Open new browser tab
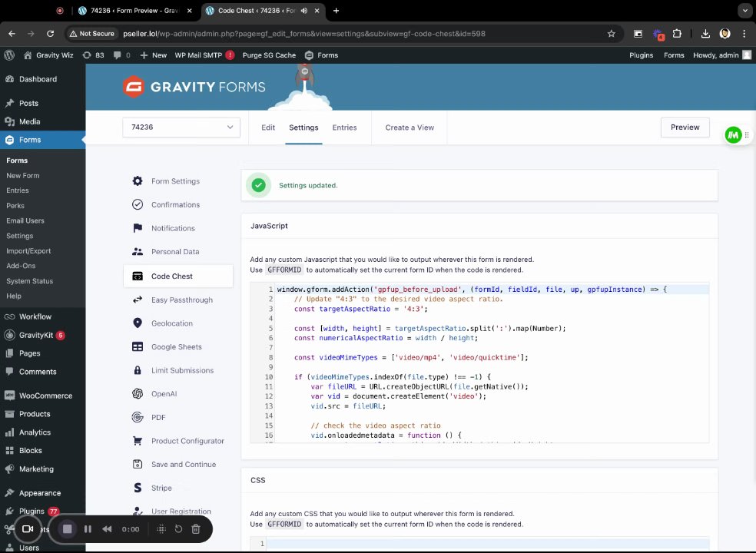Viewport: 756px width, 553px height. (336, 11)
